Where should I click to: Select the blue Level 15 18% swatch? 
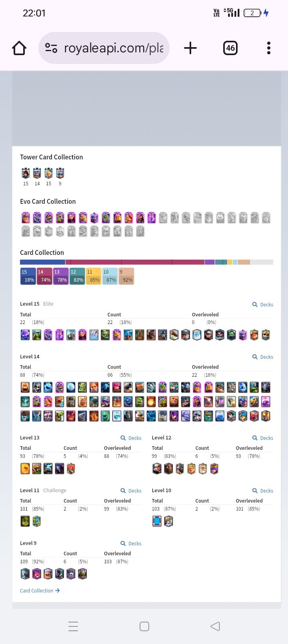click(28, 276)
